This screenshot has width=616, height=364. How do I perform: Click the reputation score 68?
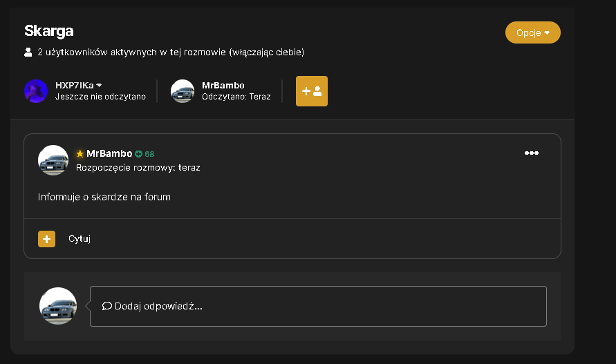(x=149, y=154)
